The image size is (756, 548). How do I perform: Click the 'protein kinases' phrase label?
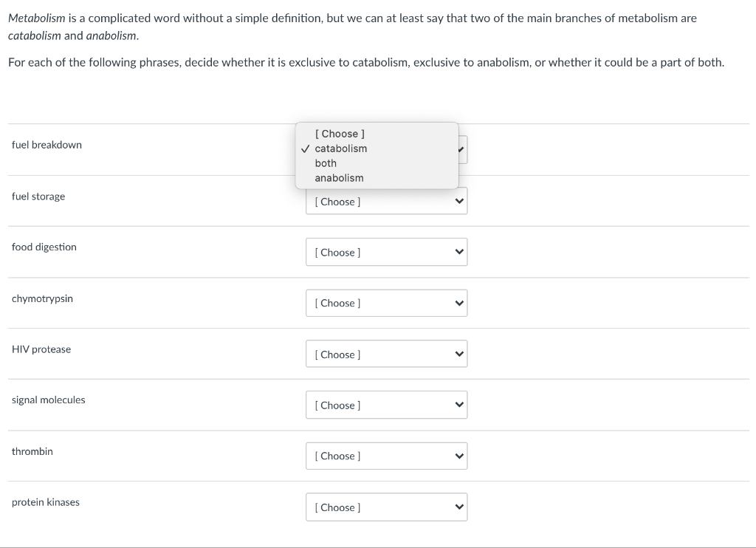click(x=46, y=502)
